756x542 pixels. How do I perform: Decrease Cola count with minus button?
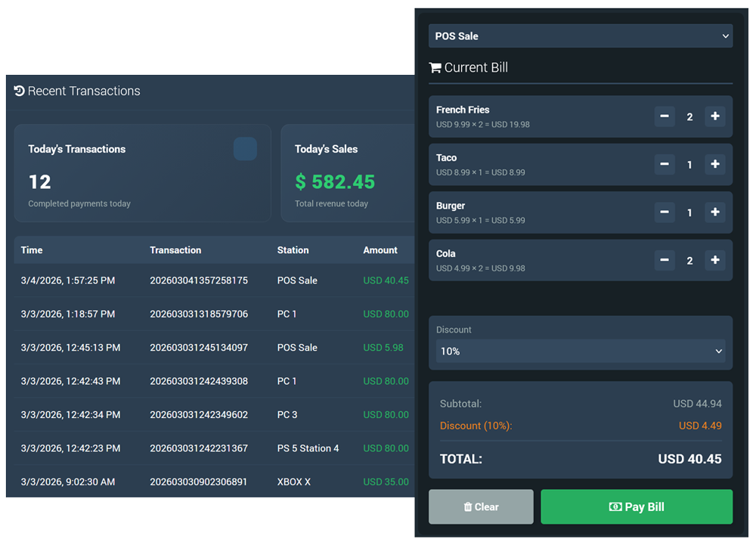[x=665, y=260]
